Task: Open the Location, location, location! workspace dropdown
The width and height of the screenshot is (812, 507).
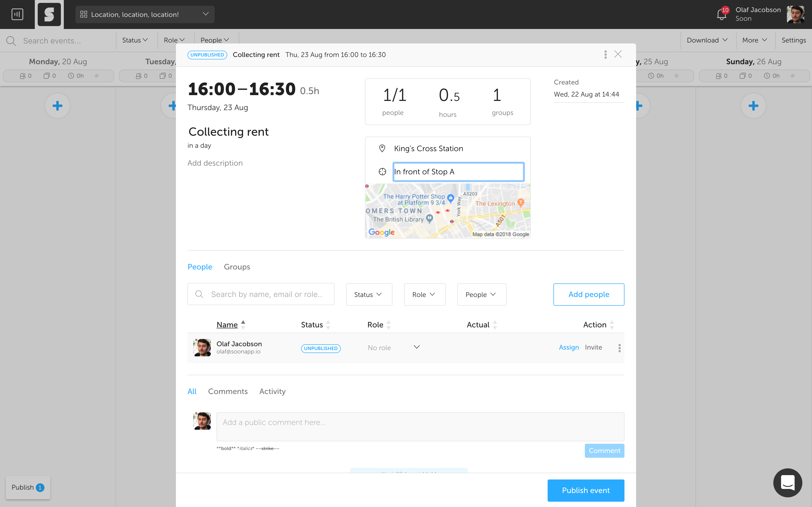Action: (145, 14)
